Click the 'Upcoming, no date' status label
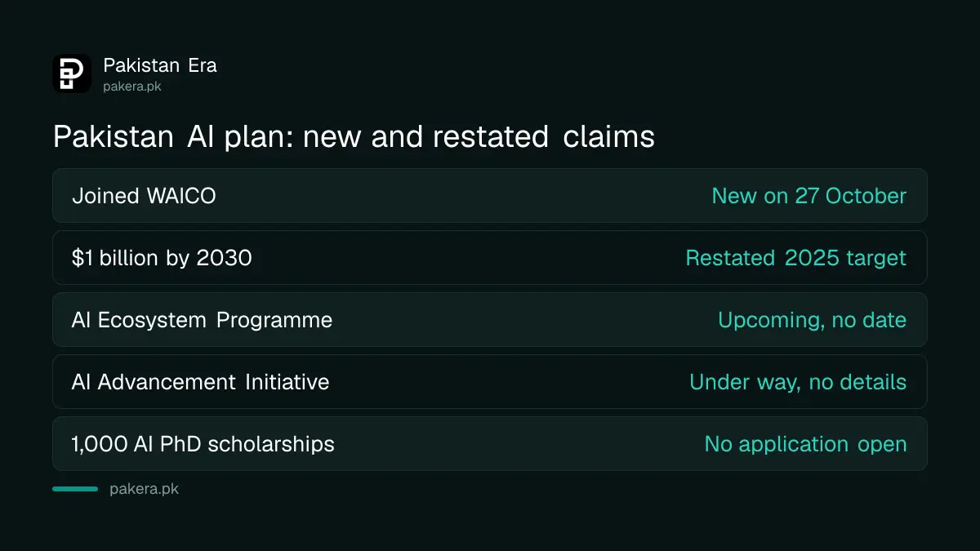 [812, 320]
